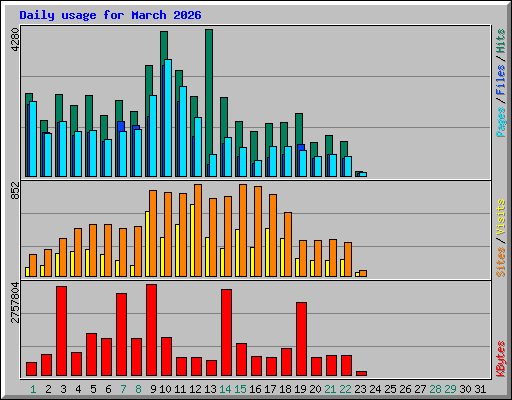Click day 31 on the date axis
The width and height of the screenshot is (512, 400).
click(x=480, y=389)
